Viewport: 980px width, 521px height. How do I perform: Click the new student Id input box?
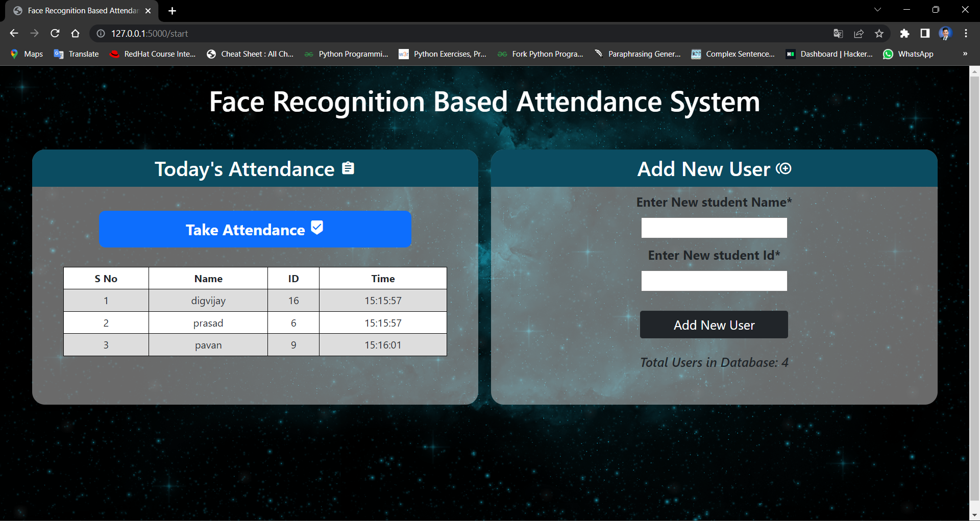click(714, 281)
